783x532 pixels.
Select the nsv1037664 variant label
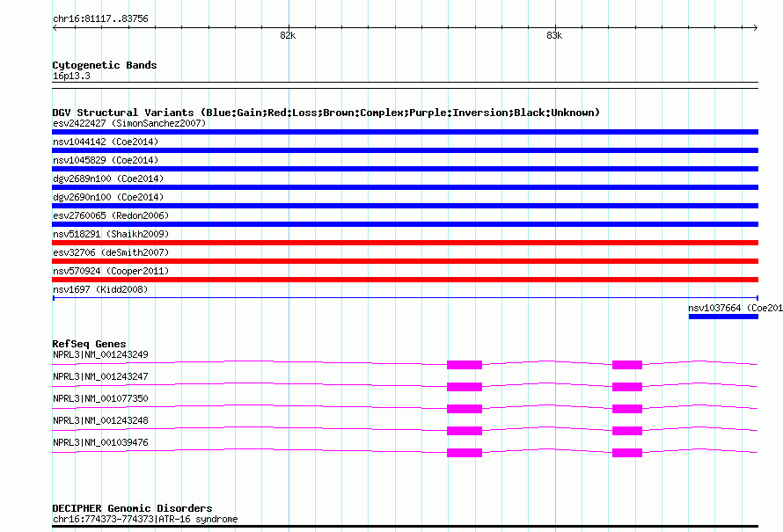pyautogui.click(x=735, y=308)
